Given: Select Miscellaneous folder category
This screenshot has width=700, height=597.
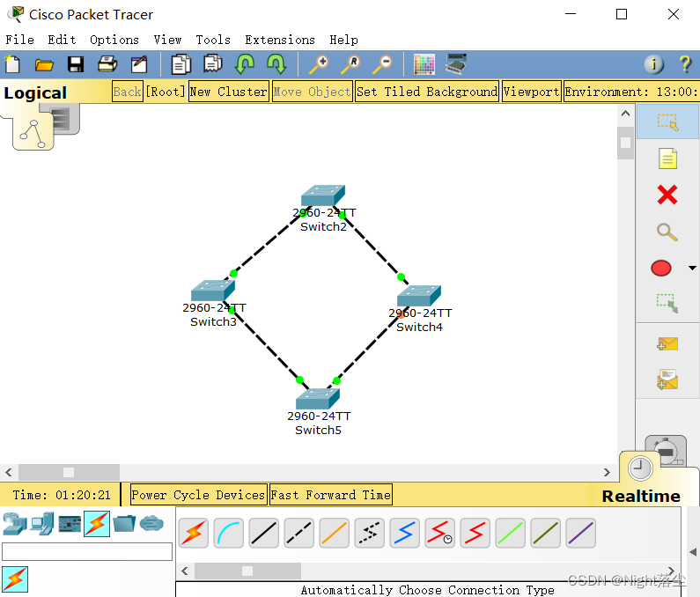Looking at the screenshot, I should coord(124,523).
